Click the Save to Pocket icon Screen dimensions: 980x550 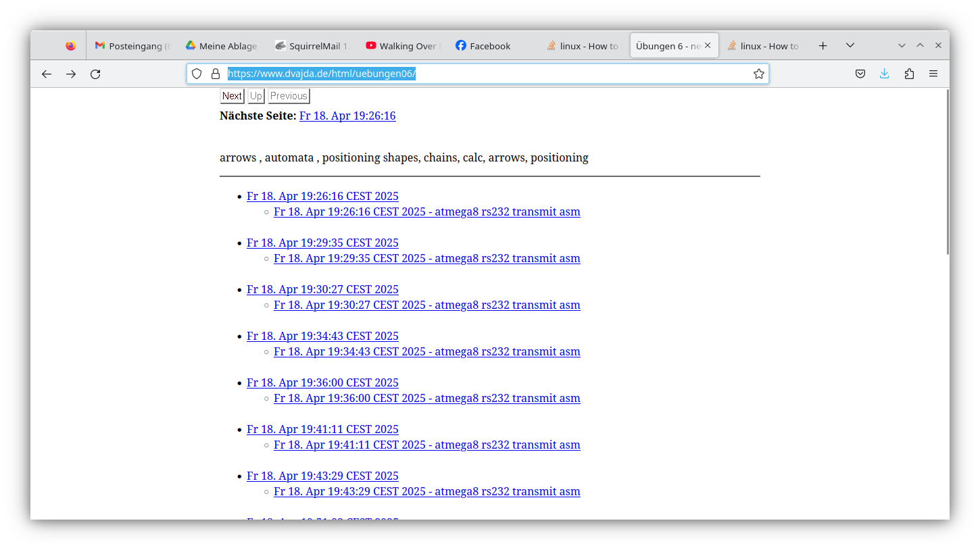[860, 74]
